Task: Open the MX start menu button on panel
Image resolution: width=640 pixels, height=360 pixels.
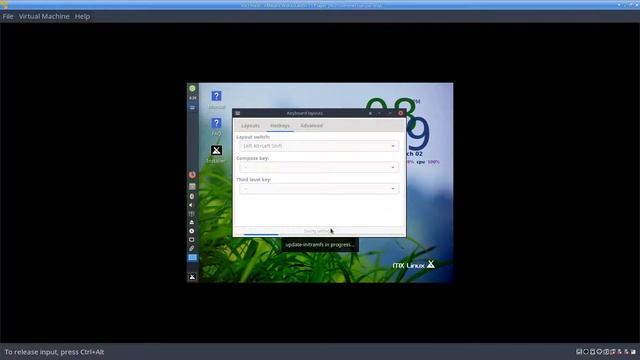Action: [x=192, y=277]
